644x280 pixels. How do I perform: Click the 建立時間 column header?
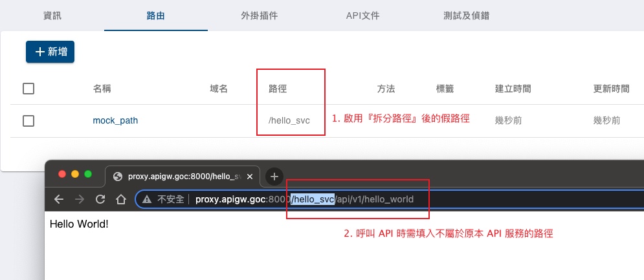pos(513,89)
